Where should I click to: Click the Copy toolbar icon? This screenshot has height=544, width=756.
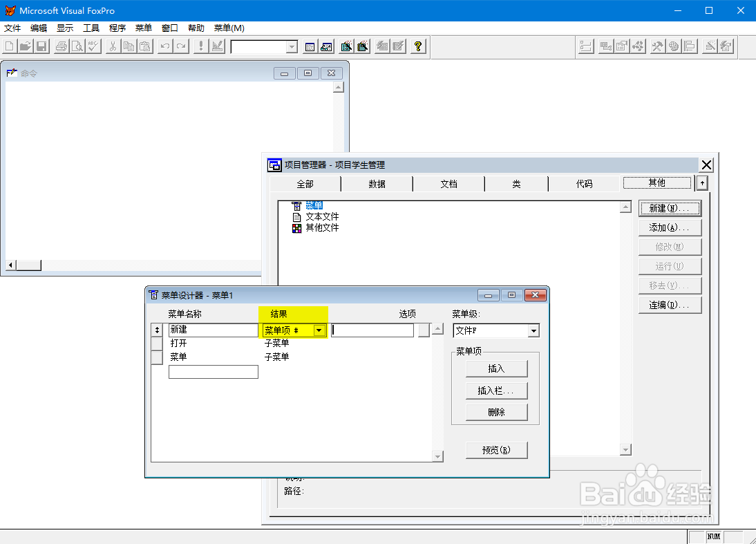[129, 46]
